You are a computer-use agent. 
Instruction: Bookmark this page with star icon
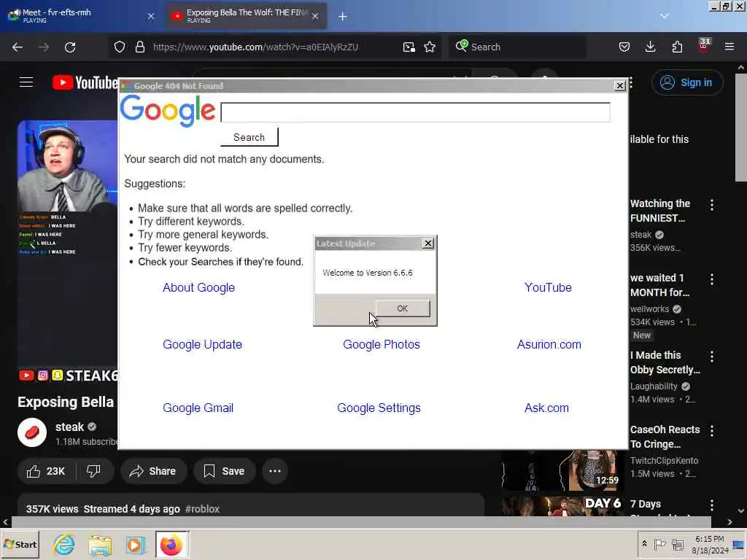click(430, 47)
